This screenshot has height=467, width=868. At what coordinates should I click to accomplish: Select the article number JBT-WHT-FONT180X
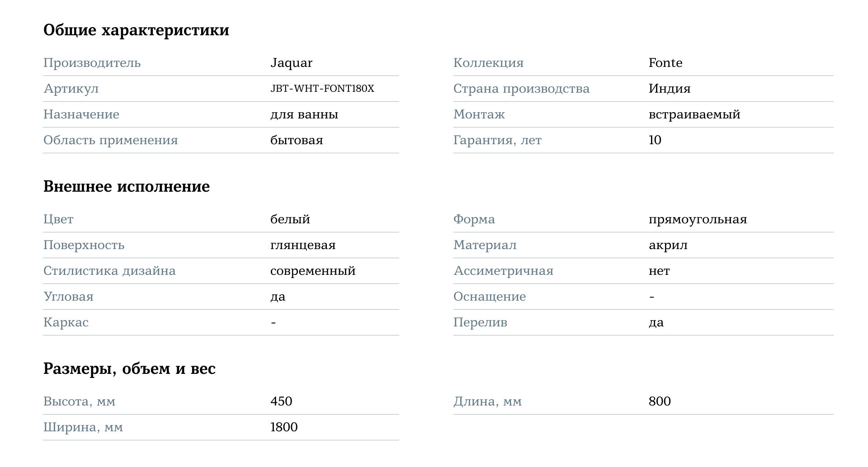(x=322, y=89)
